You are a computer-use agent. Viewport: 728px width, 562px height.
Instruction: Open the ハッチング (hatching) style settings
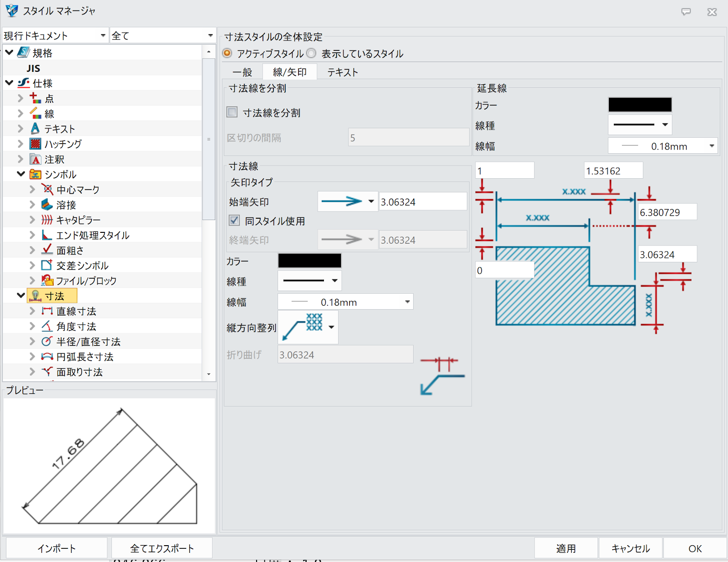point(64,144)
